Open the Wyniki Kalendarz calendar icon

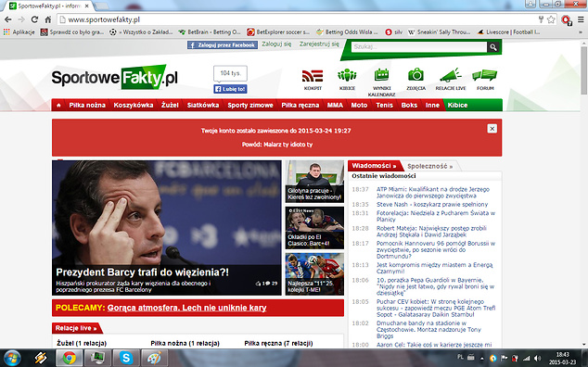tap(381, 75)
